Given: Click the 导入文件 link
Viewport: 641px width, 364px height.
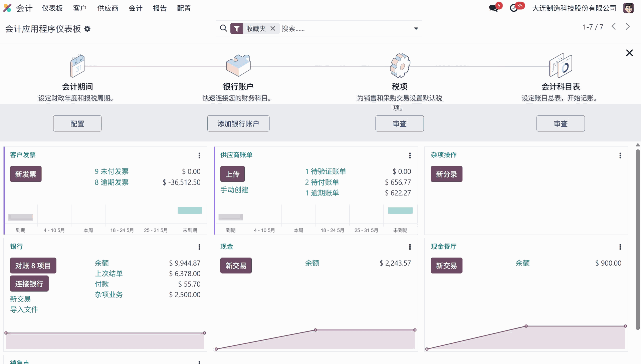Looking at the screenshot, I should [x=24, y=310].
